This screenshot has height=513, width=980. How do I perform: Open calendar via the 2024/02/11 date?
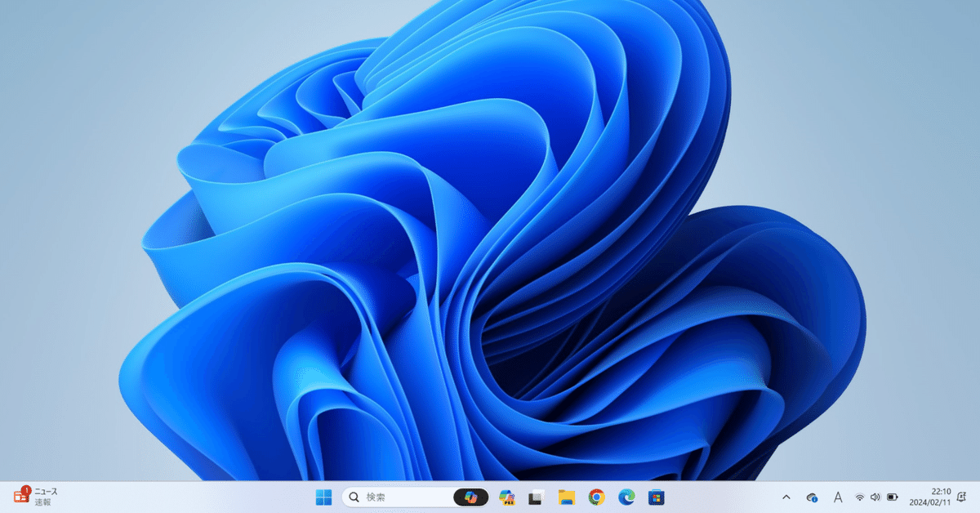pos(930,502)
